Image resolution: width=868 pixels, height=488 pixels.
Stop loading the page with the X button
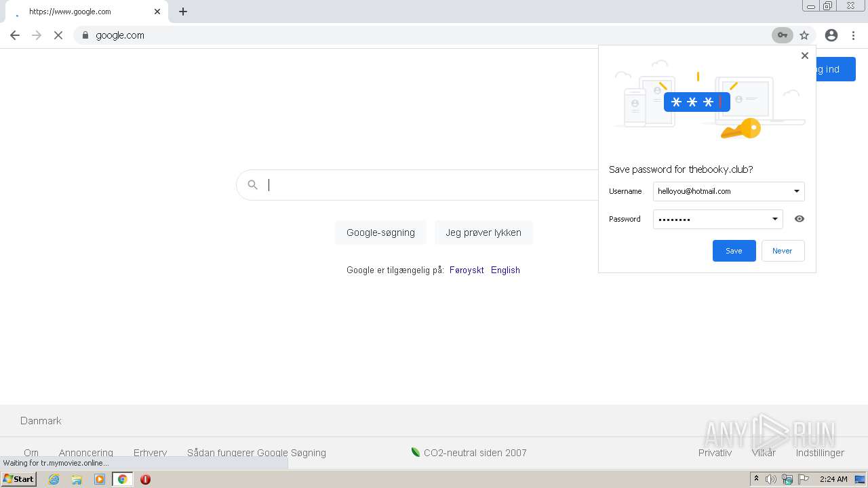58,35
